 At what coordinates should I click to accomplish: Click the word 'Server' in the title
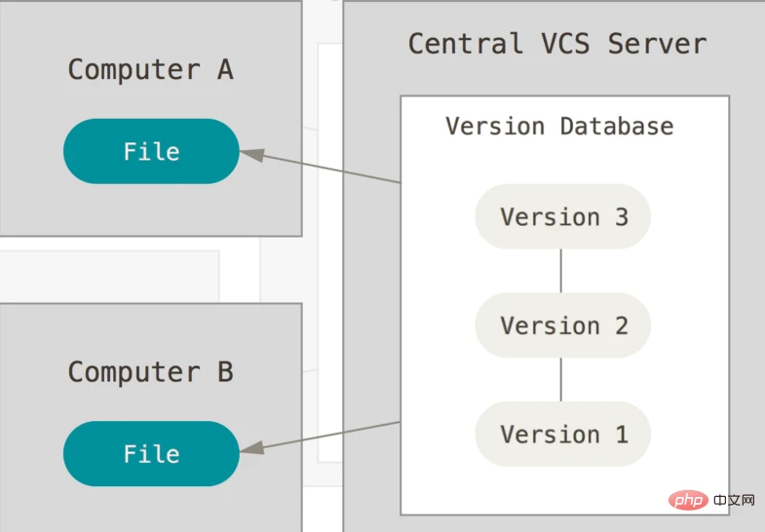(x=657, y=44)
